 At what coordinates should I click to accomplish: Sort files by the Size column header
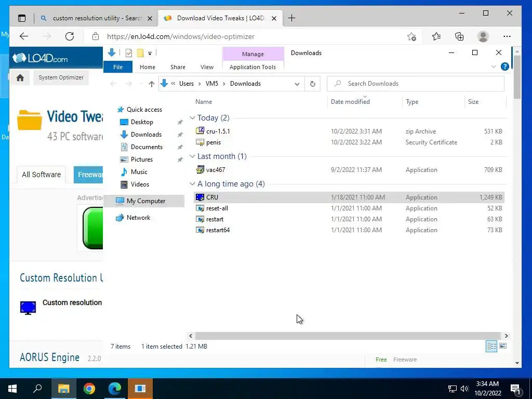coord(473,102)
